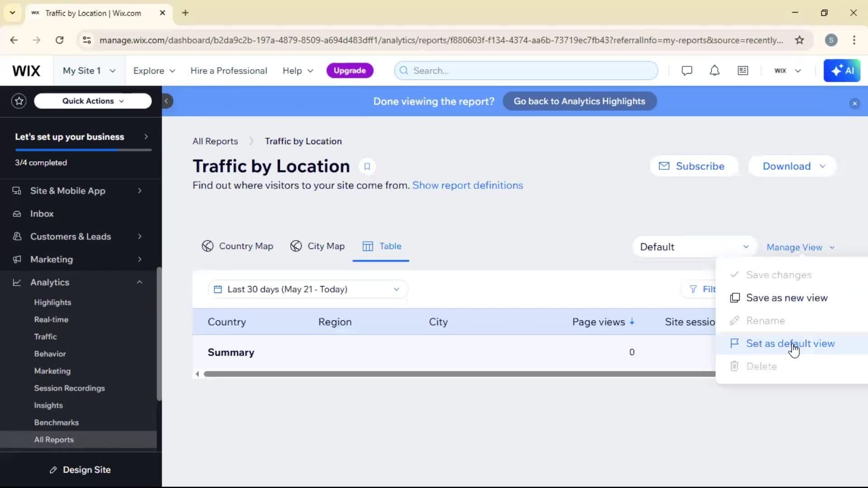Open the notifications bell

[714, 70]
